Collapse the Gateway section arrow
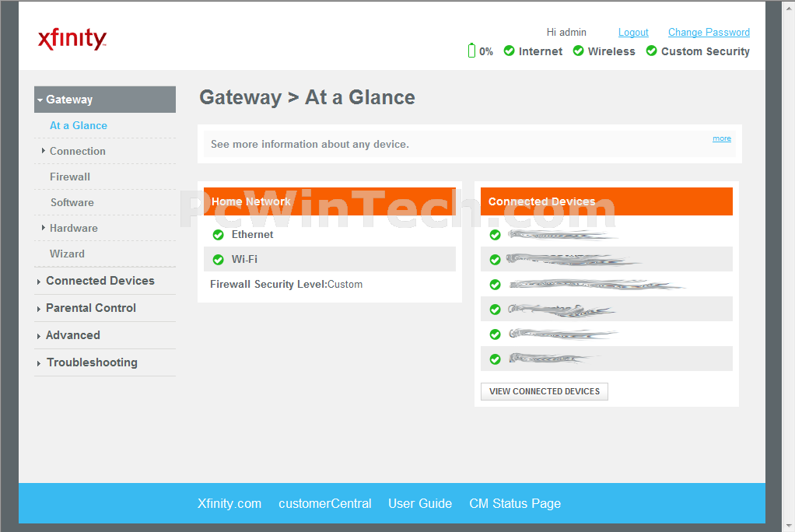Image resolution: width=795 pixels, height=532 pixels. (40, 100)
